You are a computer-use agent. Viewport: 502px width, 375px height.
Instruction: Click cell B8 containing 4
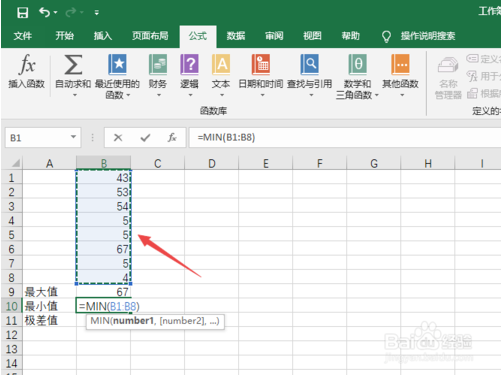[x=103, y=277]
